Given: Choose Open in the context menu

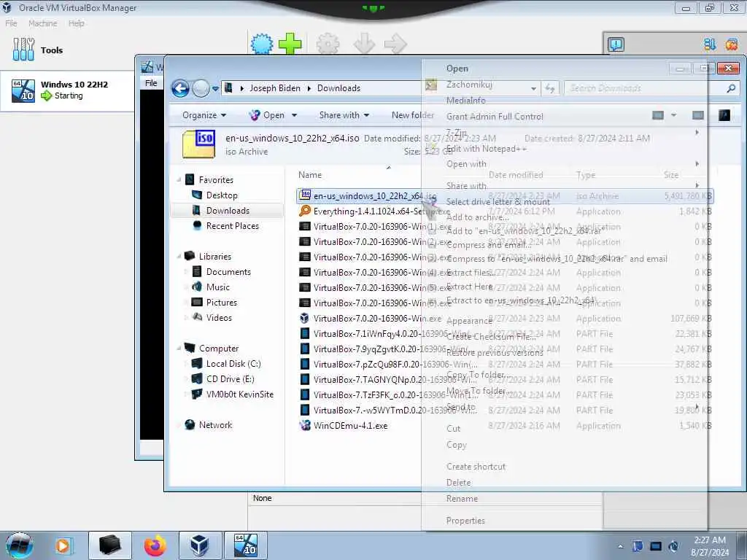Looking at the screenshot, I should pyautogui.click(x=457, y=69).
